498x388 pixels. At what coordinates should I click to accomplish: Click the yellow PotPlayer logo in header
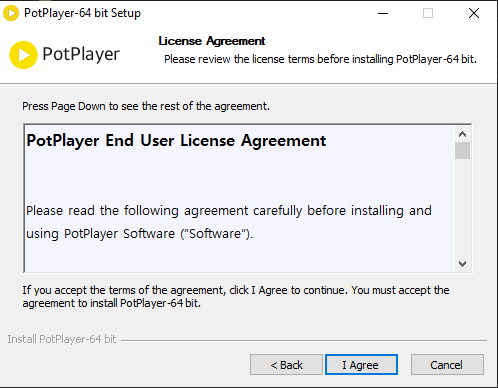coord(23,55)
